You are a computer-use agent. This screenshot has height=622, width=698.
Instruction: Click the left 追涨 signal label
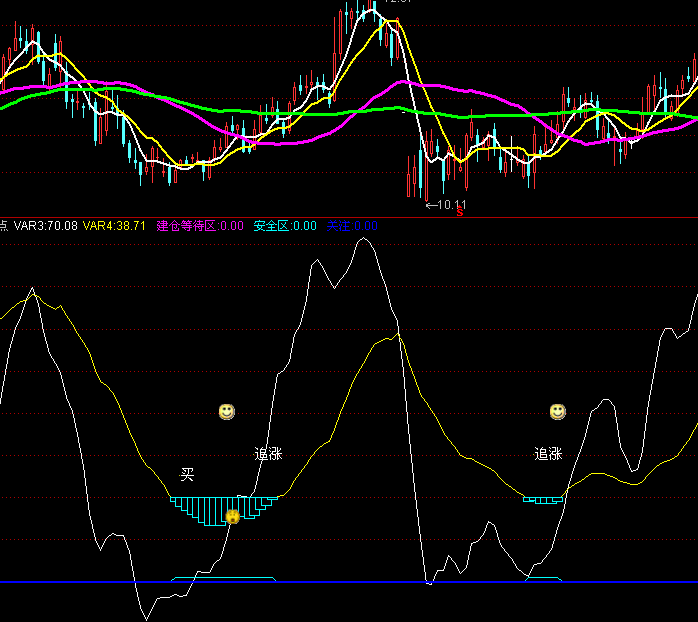pos(268,454)
